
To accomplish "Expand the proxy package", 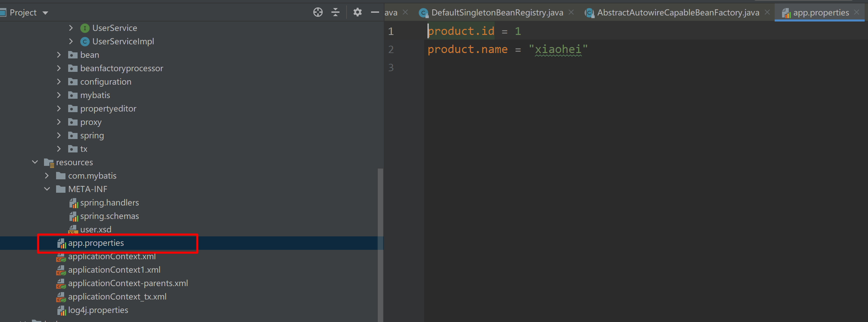I will tap(59, 122).
